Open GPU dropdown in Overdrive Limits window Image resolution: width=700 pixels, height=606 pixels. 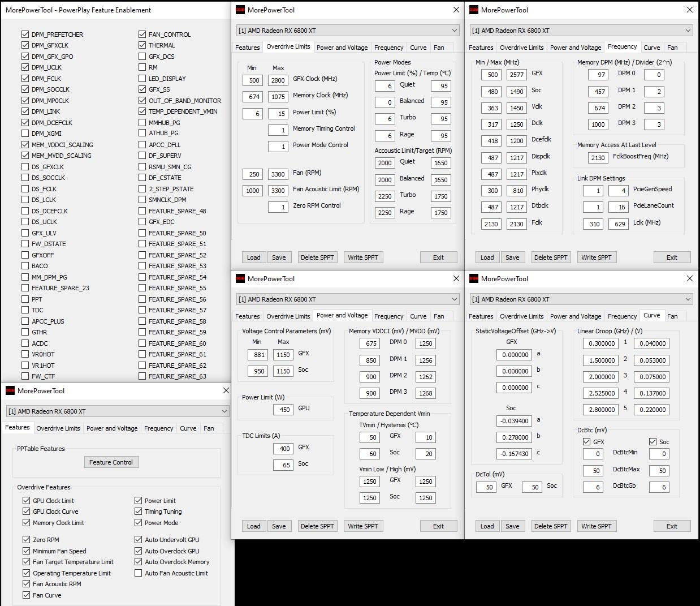347,31
